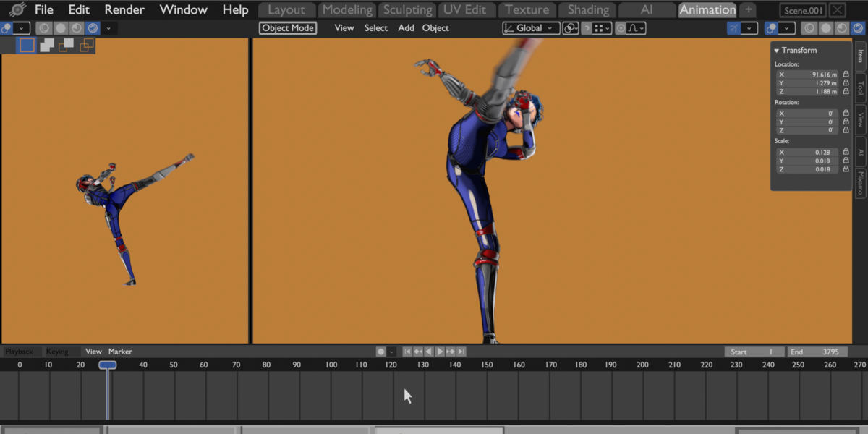Image resolution: width=868 pixels, height=434 pixels.
Task: Jump to the timeline end frame
Action: click(x=461, y=352)
